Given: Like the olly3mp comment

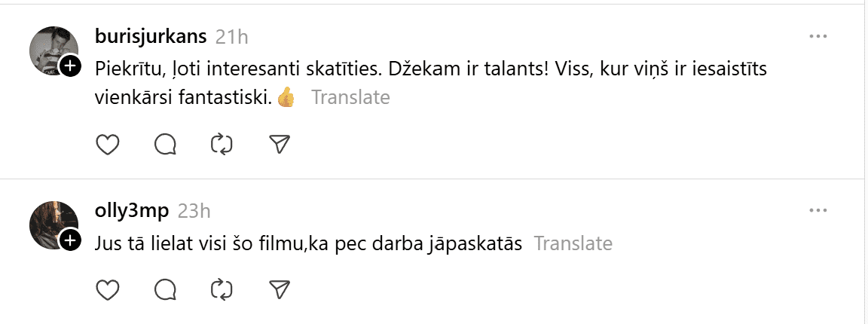Looking at the screenshot, I should (108, 289).
